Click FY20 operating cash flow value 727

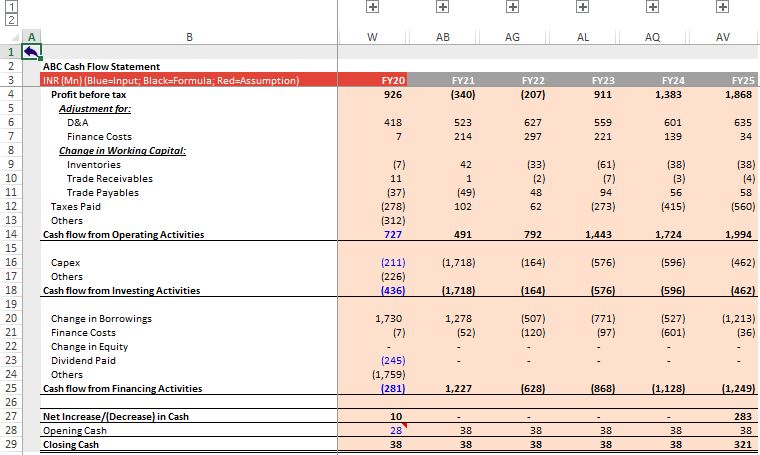pyautogui.click(x=372, y=235)
